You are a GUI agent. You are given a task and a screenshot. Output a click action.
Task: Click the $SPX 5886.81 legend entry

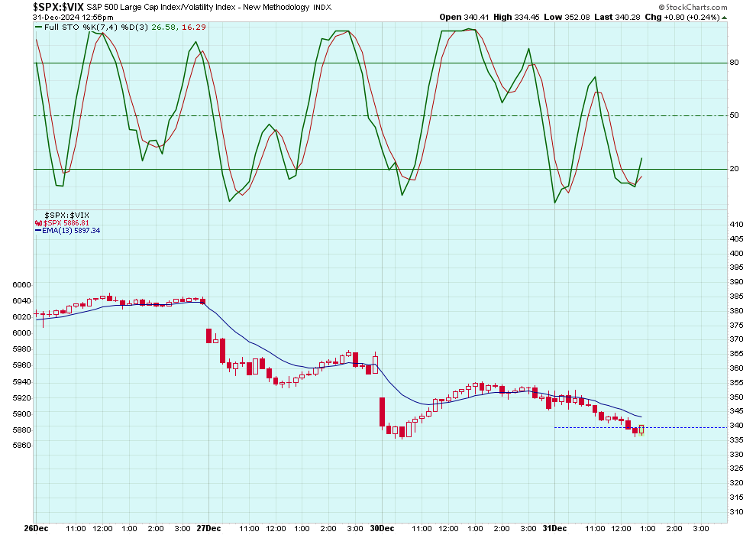(66, 223)
